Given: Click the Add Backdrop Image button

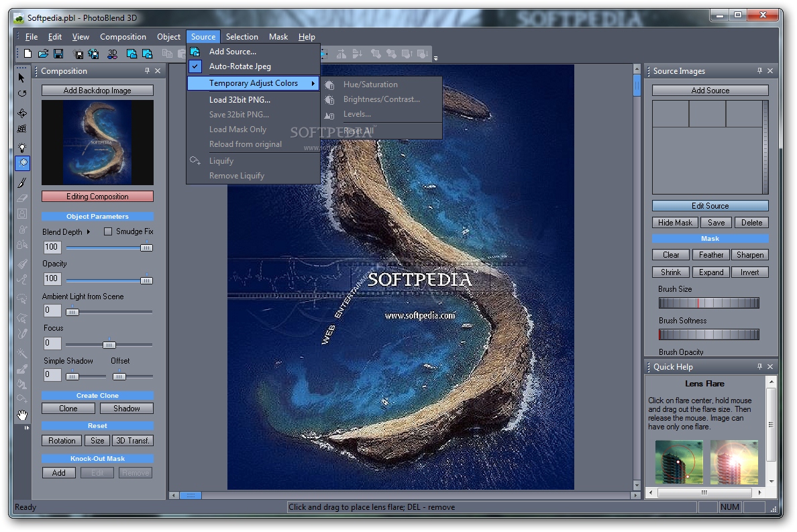Looking at the screenshot, I should 97,91.
